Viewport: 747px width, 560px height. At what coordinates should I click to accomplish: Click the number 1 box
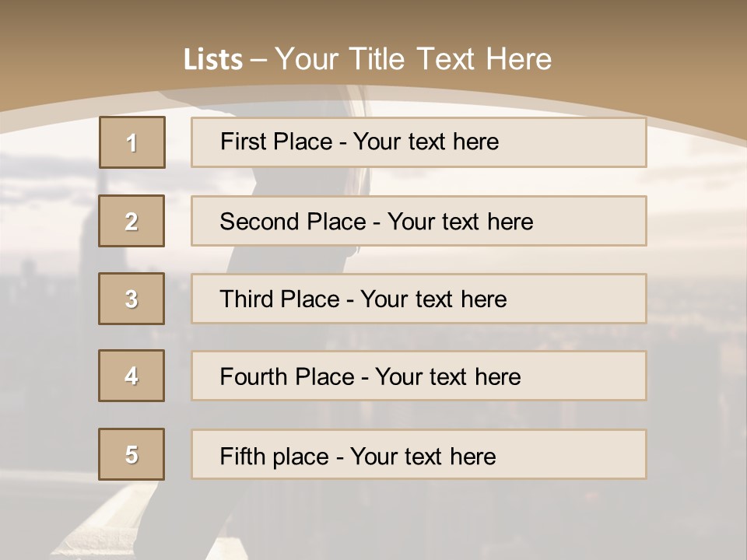pyautogui.click(x=132, y=142)
